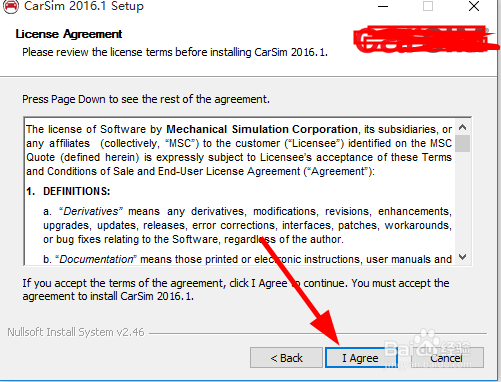The width and height of the screenshot is (501, 382).
Task: Click empty scrollbar track below the thumb
Action: coord(462,201)
